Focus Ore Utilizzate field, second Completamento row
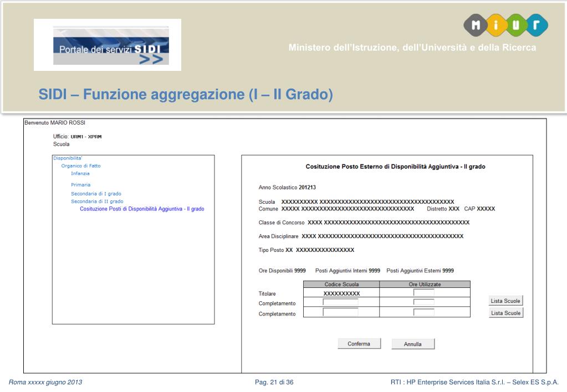The image size is (567, 392). 424,312
